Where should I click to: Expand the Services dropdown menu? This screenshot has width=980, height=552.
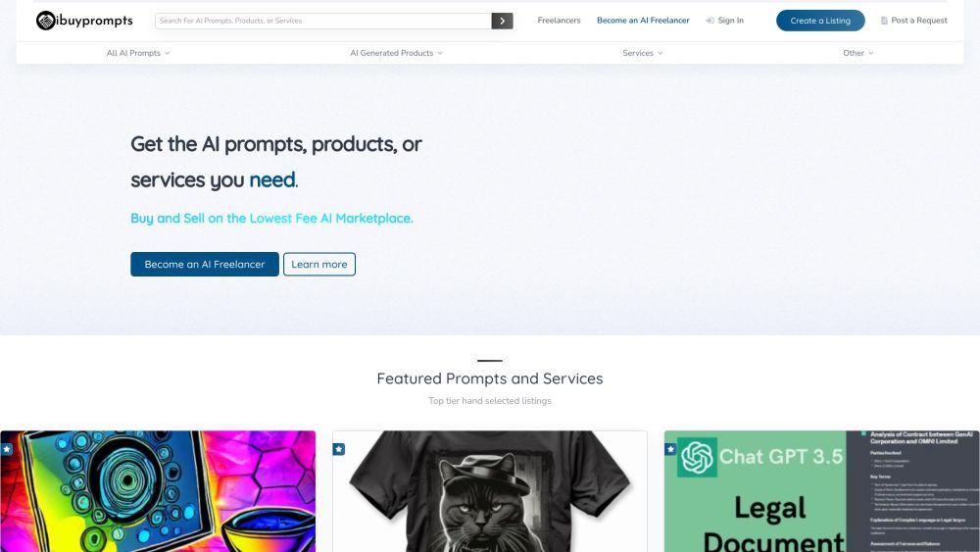click(x=643, y=53)
